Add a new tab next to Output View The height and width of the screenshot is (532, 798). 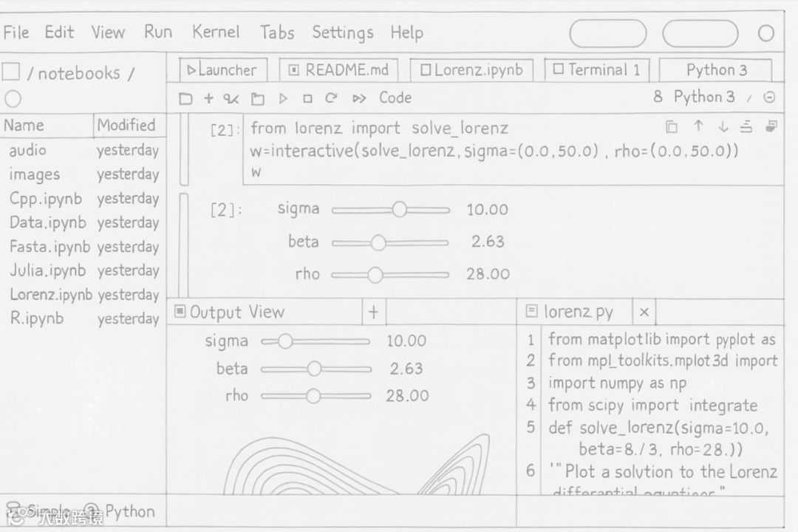374,312
